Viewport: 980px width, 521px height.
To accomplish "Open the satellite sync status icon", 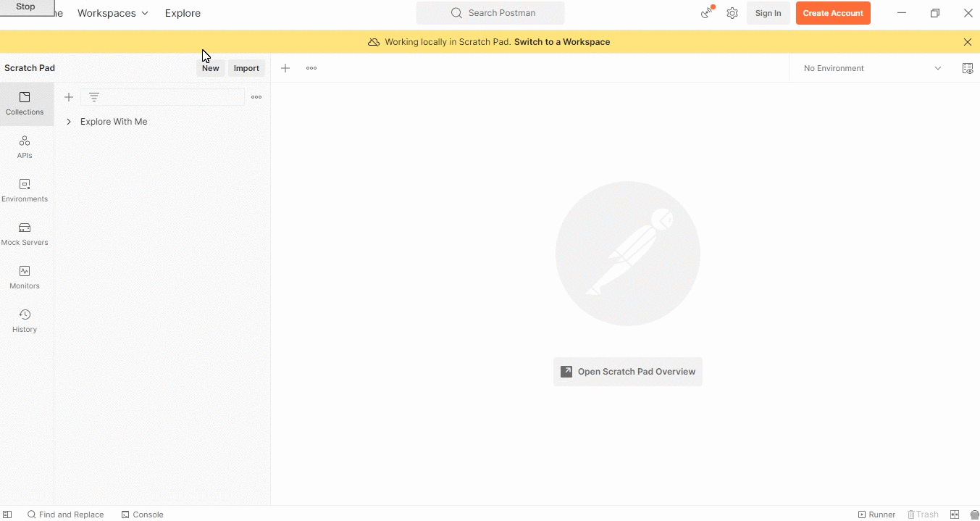I will coord(707,12).
